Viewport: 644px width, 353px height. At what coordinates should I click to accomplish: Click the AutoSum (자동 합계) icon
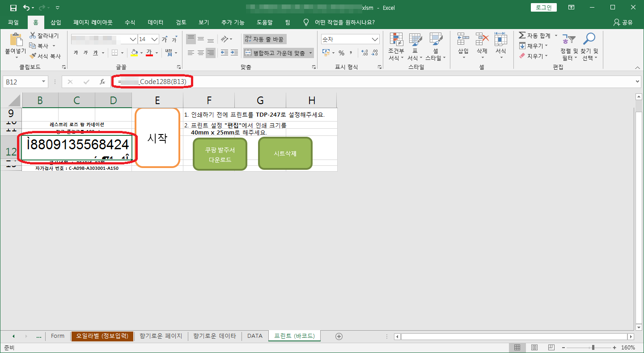click(522, 36)
